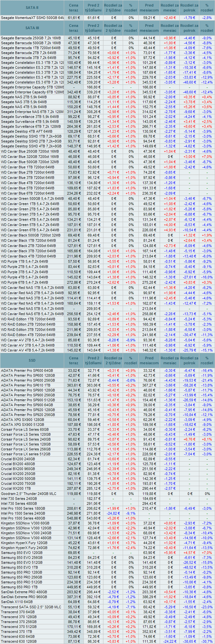Click the +7,0% value in WD Caviar Blue 320GB row
Image resolution: width=215 pixels, height=644 pixels.
(207, 157)
